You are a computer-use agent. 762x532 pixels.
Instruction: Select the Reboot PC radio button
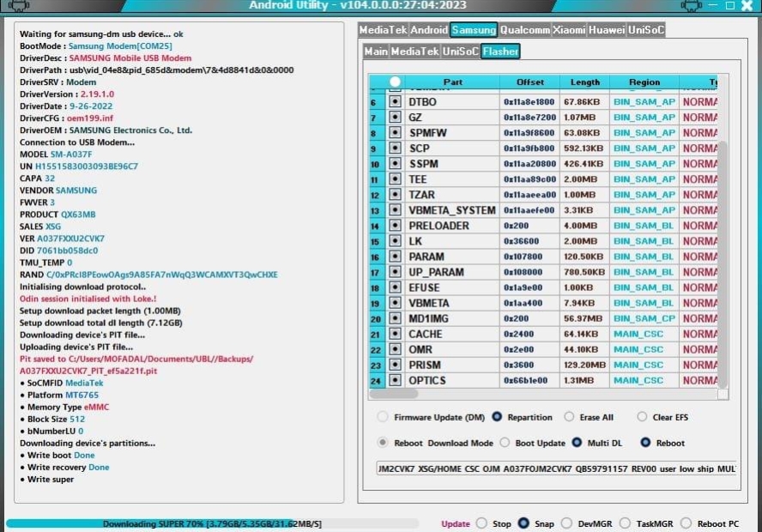686,523
